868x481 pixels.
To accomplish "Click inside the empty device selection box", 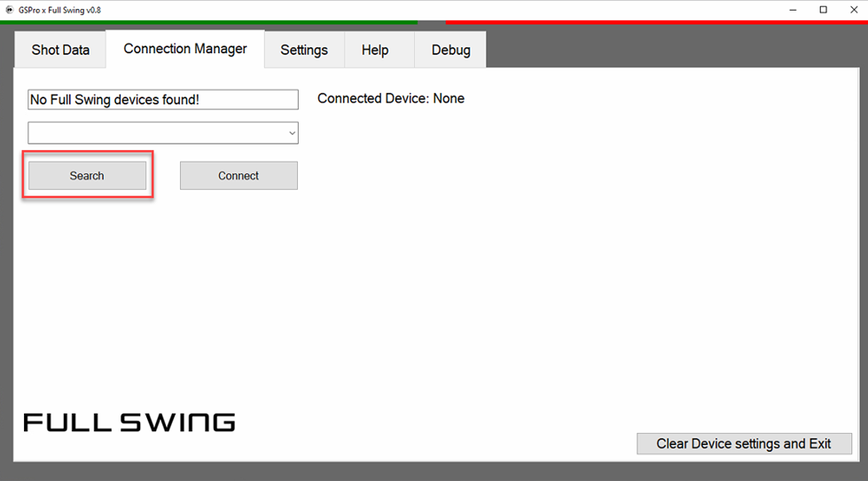I will [x=155, y=133].
